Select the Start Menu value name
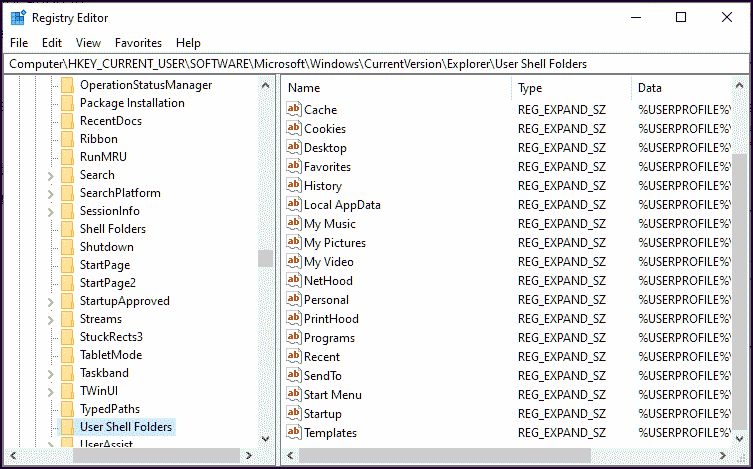Viewport: 753px width, 469px height. click(x=333, y=395)
